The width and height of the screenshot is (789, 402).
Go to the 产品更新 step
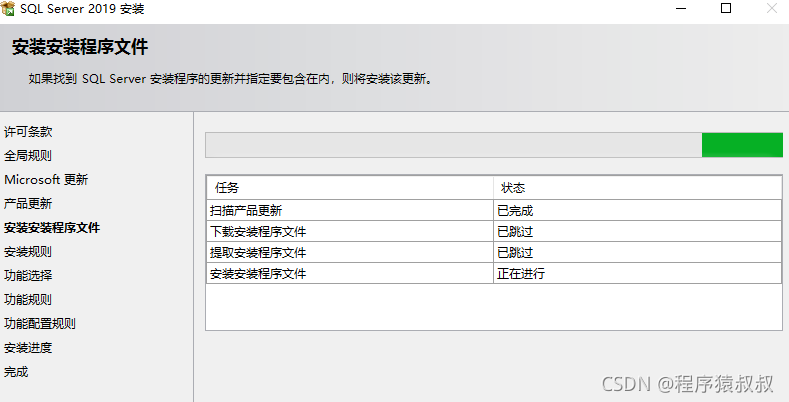click(x=28, y=204)
